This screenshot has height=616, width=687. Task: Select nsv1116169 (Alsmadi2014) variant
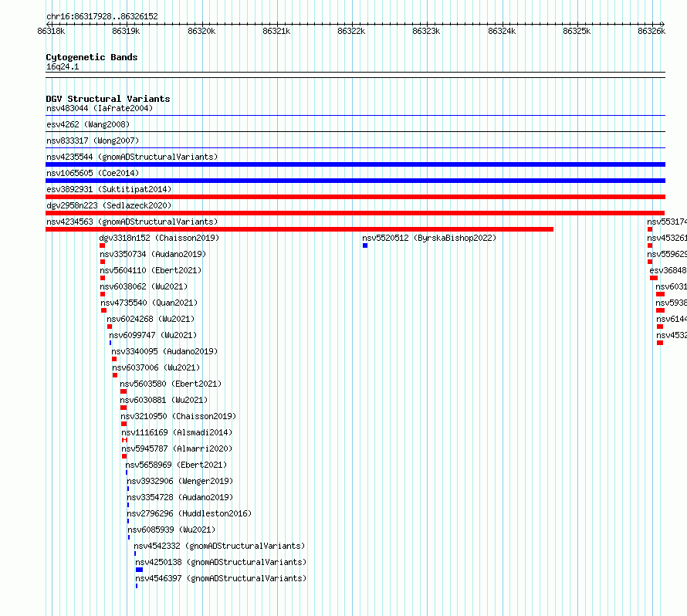coord(177,432)
